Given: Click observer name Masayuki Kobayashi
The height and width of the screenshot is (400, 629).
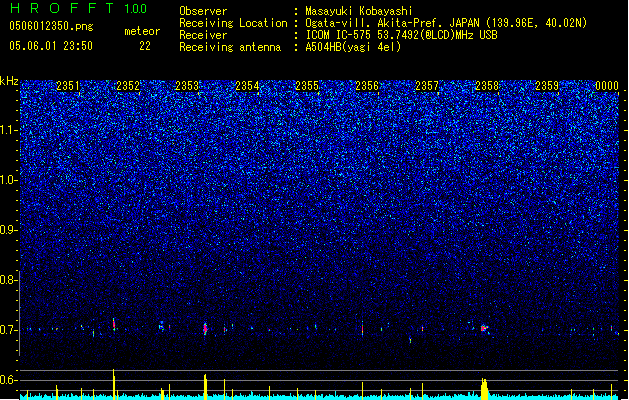Looking at the screenshot, I should (x=359, y=11).
